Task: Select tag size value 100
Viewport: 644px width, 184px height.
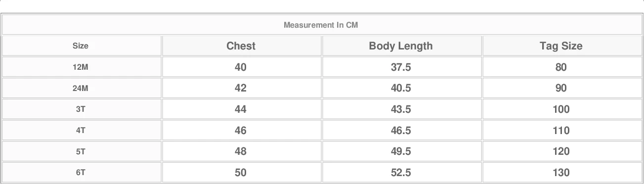Action: tap(561, 109)
